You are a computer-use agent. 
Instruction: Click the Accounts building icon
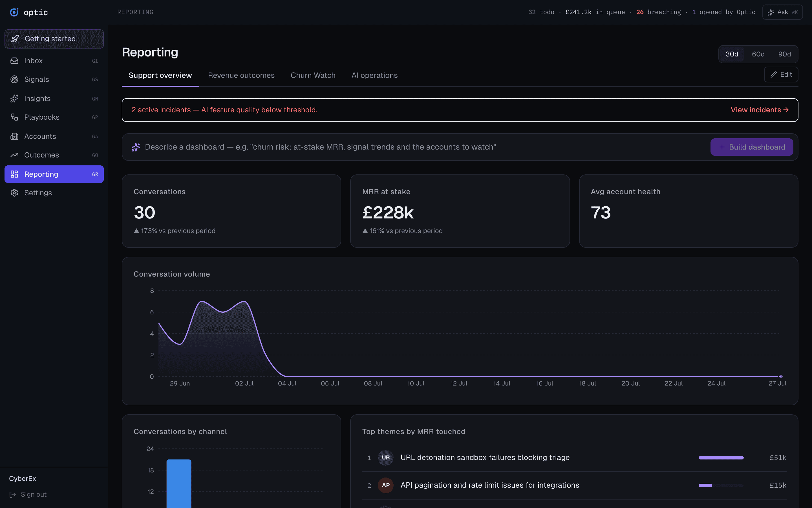14,136
